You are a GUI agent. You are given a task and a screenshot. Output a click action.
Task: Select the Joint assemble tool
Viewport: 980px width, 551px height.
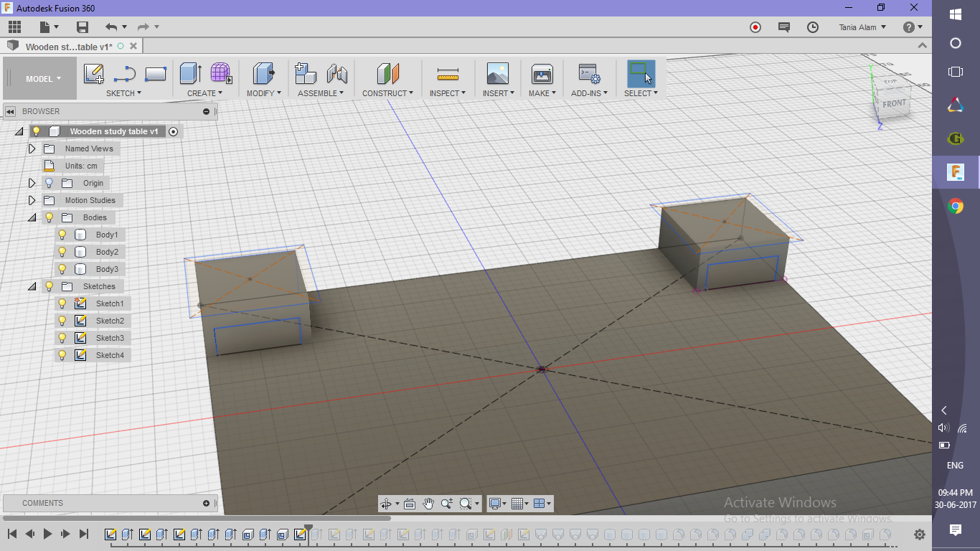[x=336, y=73]
